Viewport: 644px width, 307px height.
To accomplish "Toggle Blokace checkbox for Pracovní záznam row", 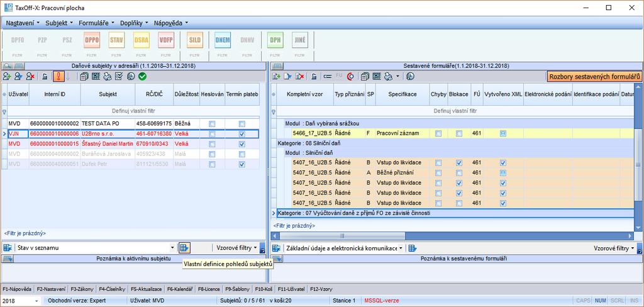I will tap(459, 133).
